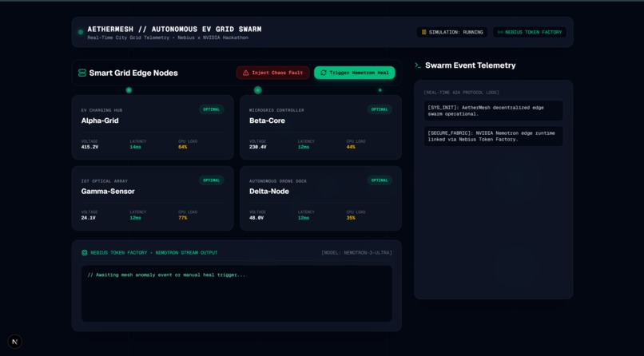Click the Smart Grid Edge Nodes heading
Viewport: 644px width, 356px height.
click(133, 73)
